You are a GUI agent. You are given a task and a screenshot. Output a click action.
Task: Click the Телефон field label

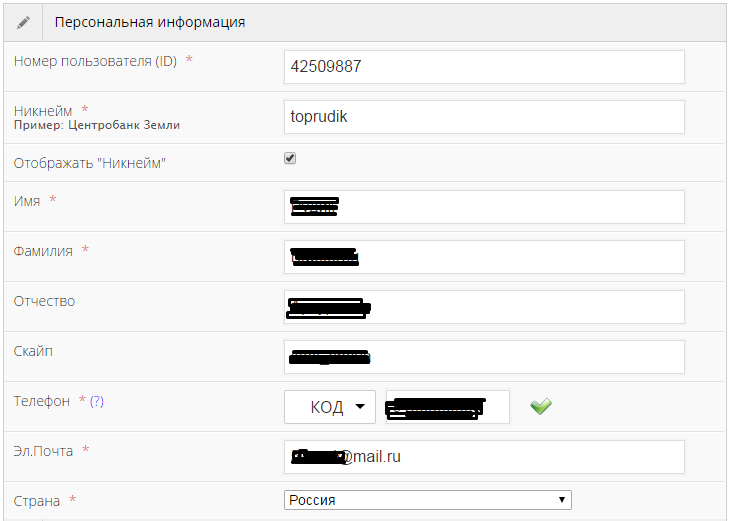42,401
